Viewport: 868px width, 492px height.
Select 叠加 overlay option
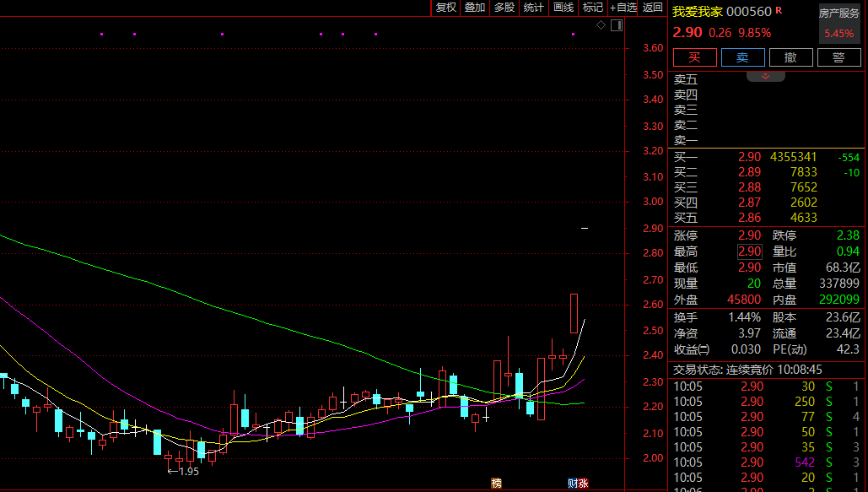pos(475,8)
